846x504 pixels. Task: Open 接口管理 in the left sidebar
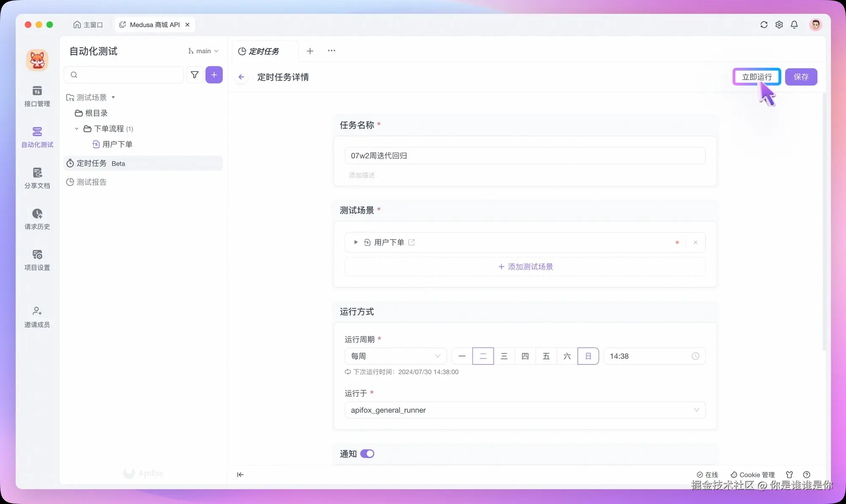[37, 96]
